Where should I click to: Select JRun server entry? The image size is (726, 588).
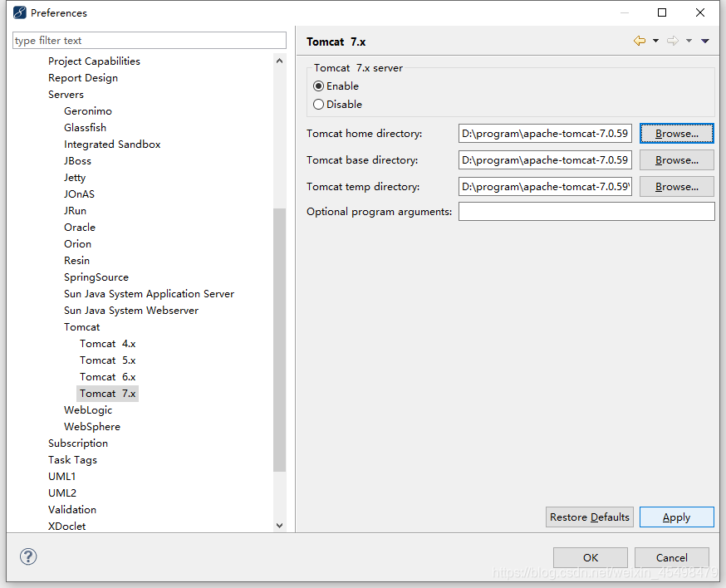(75, 211)
